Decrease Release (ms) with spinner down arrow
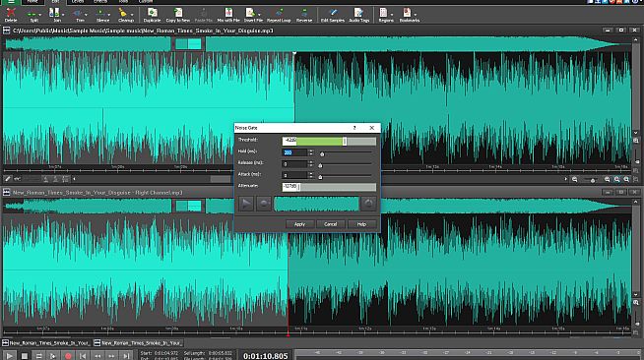The width and height of the screenshot is (644, 360). tap(311, 166)
